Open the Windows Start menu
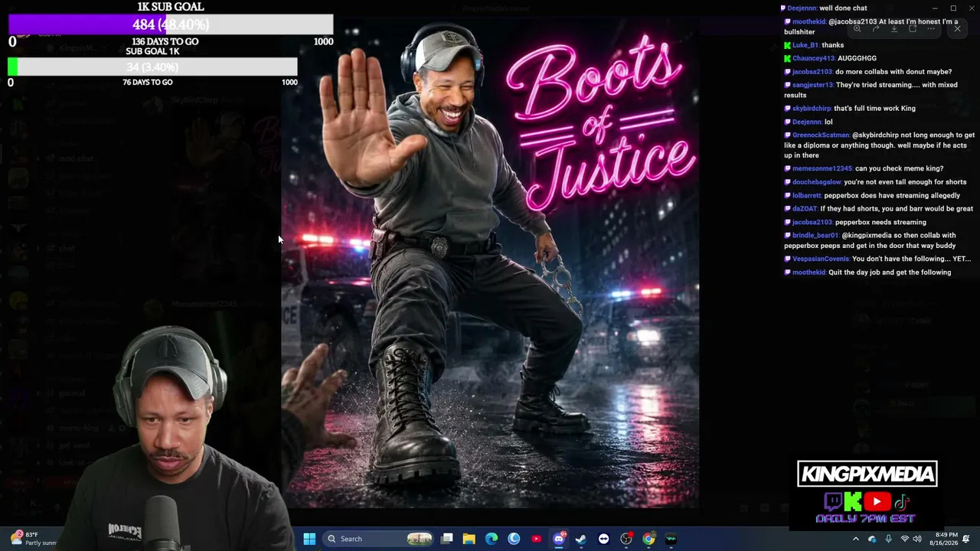This screenshot has height=551, width=980. (309, 539)
